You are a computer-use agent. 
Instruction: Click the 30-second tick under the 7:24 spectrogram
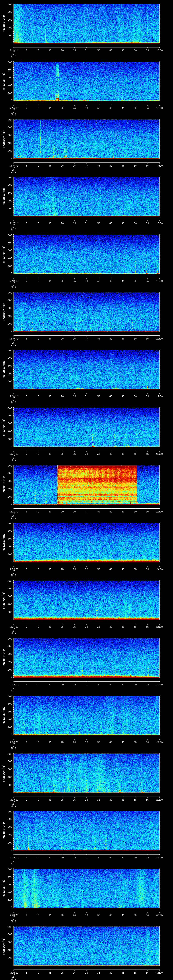[x=87, y=627]
